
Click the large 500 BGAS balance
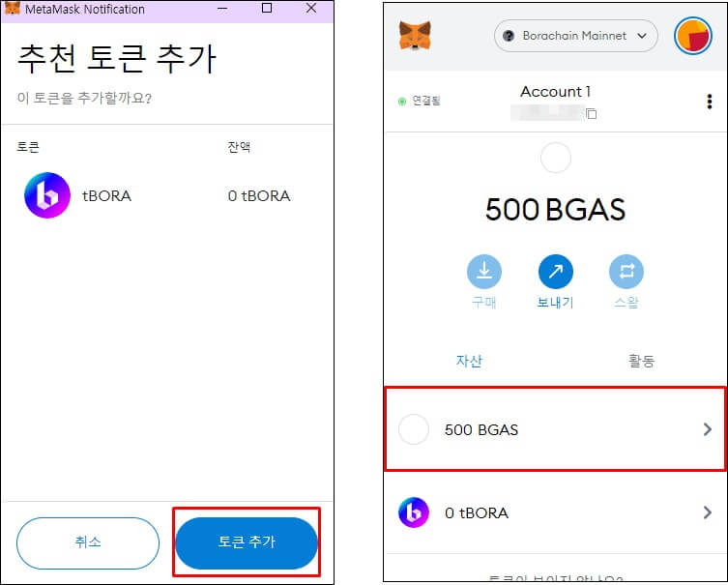pyautogui.click(x=555, y=210)
